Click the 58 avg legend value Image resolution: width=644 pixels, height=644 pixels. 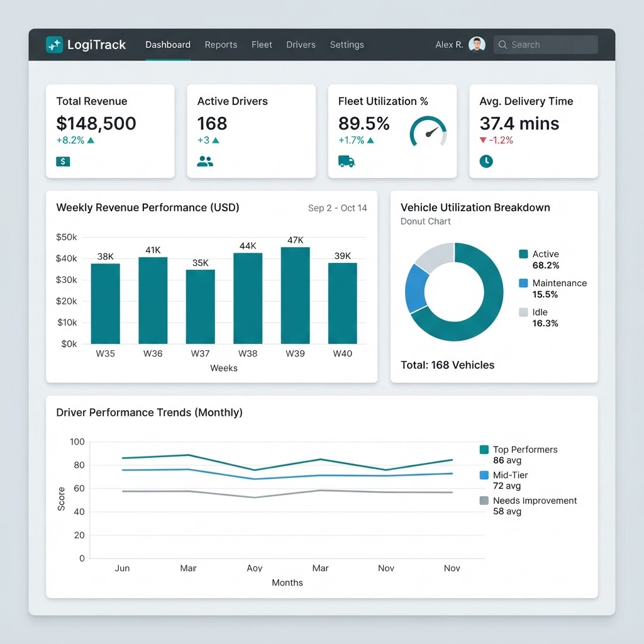508,511
